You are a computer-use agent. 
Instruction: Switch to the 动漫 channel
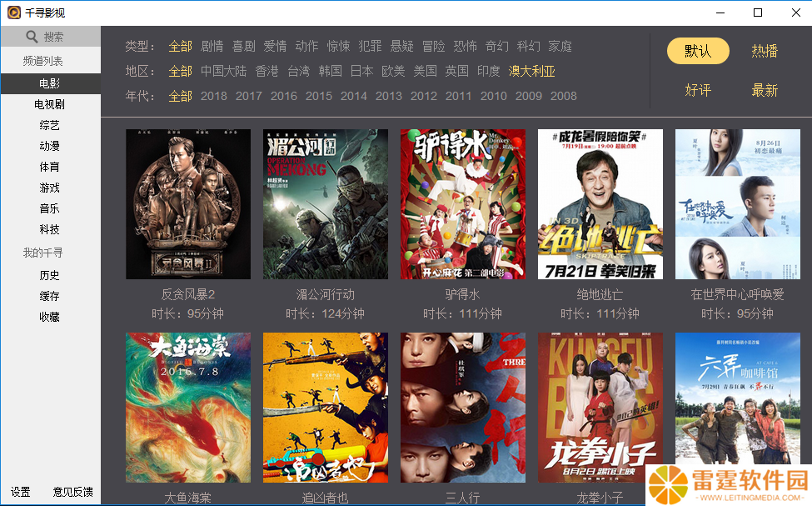click(50, 146)
